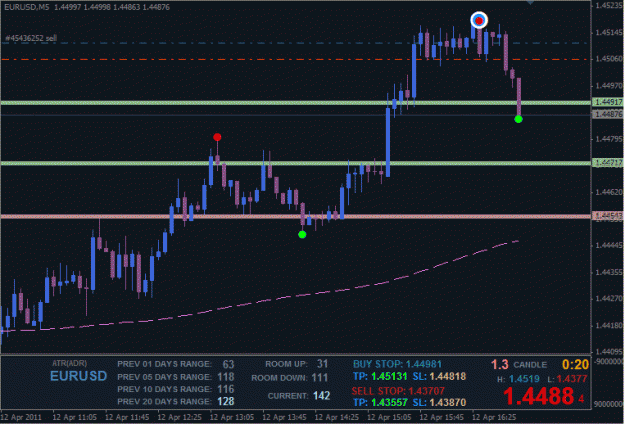Click the PREV 01 DAYS RANGE value 63
625x424 pixels.
(x=228, y=364)
